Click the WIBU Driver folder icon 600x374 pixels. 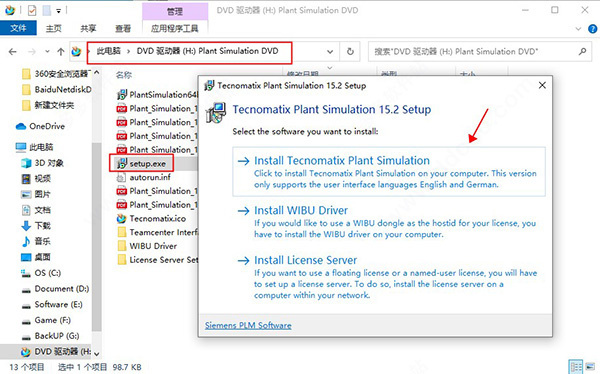click(x=122, y=246)
